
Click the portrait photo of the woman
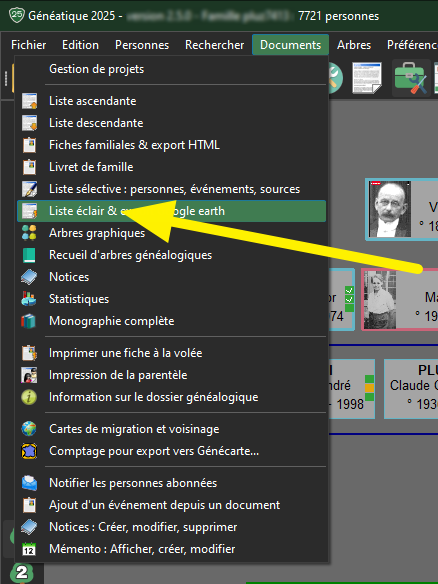[x=380, y=300]
